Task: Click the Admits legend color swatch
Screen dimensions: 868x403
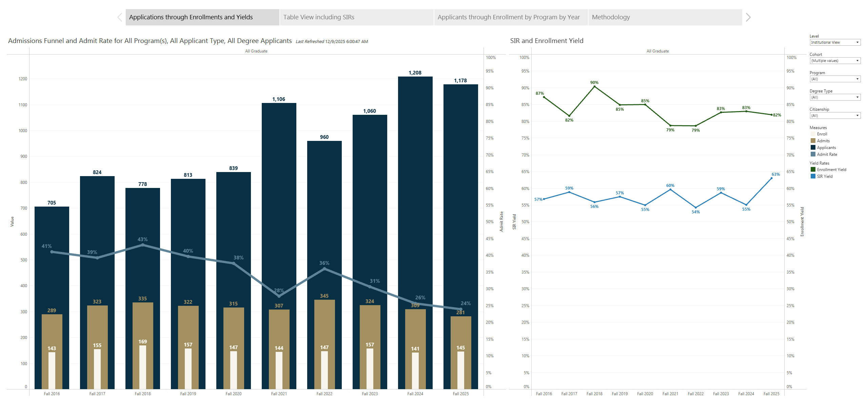Action: point(813,141)
